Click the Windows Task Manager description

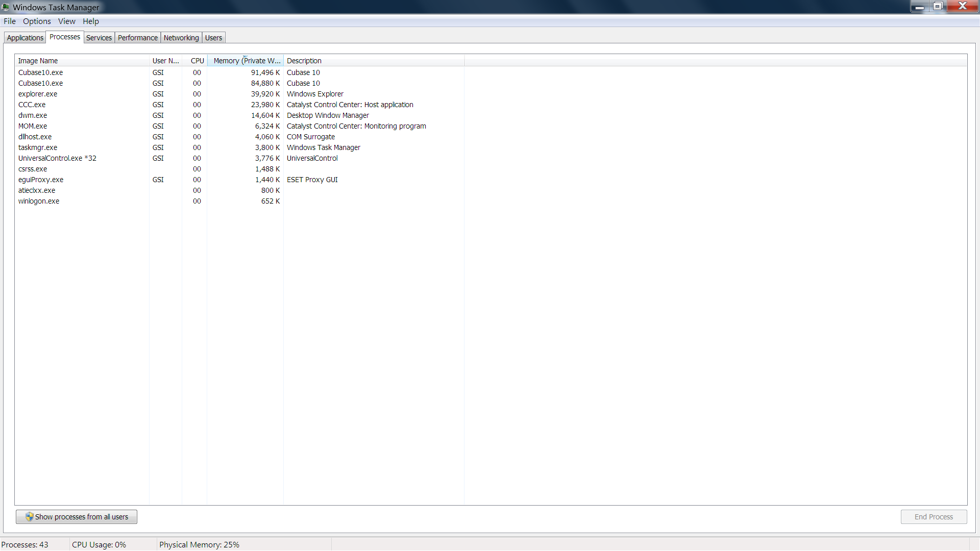324,147
